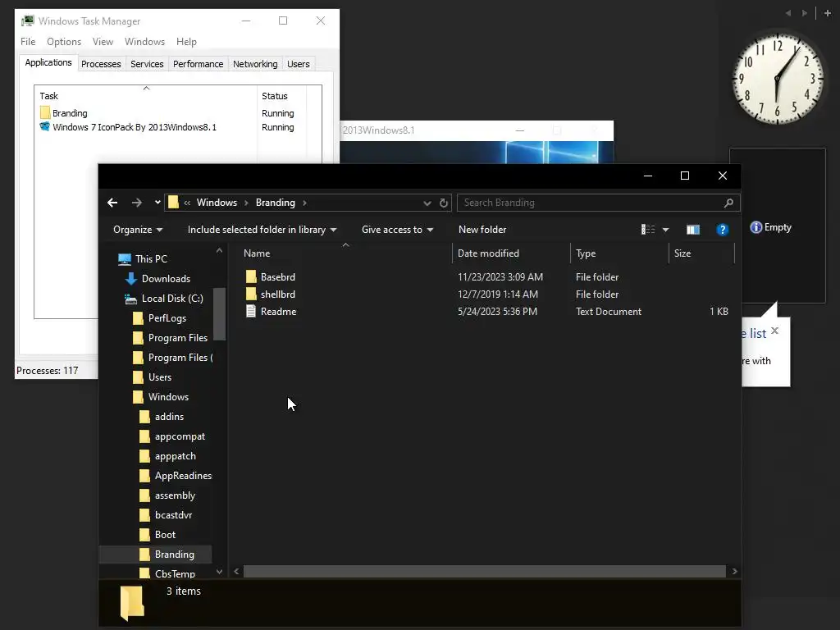This screenshot has width=840, height=630.
Task: Click the analog clock desktop gadget
Action: point(777,80)
